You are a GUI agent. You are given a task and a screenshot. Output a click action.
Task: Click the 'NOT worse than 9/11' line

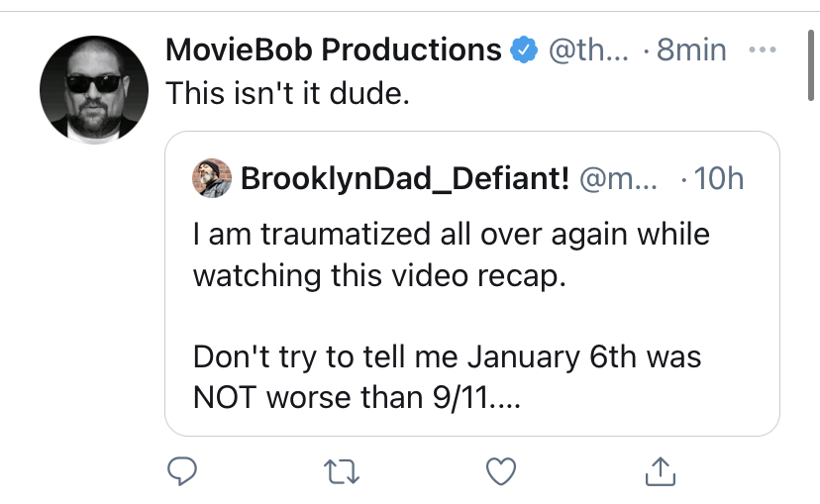pos(357,398)
